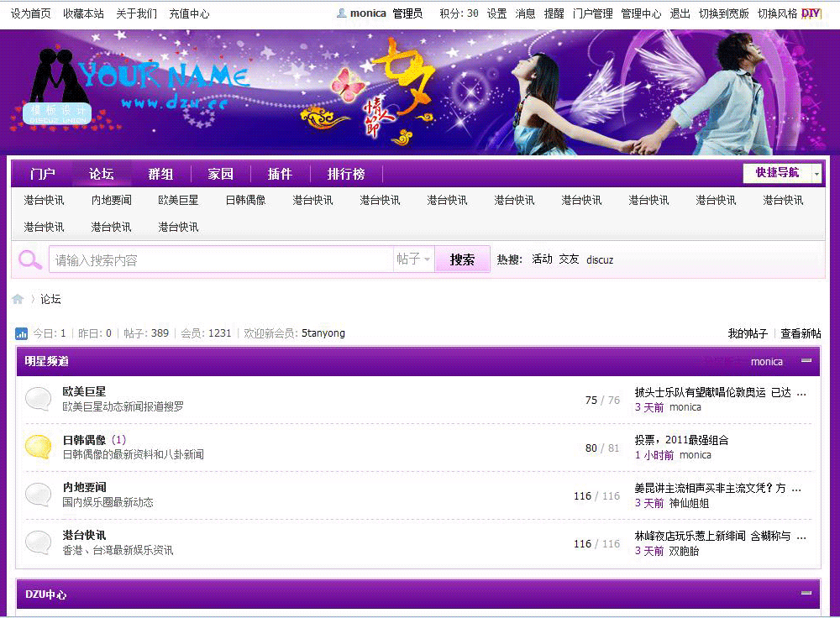This screenshot has height=618, width=840.
Task: Click the 请输入搜索内容 search field
Action: (220, 259)
